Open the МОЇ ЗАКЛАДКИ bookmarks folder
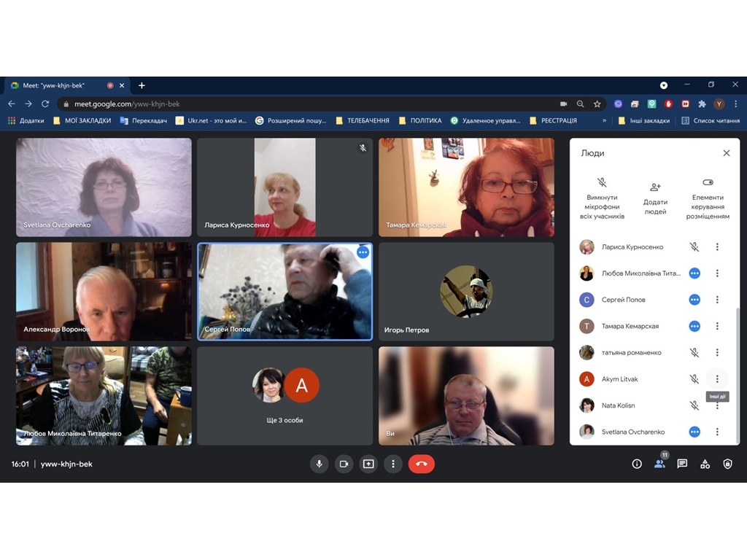Image resolution: width=747 pixels, height=560 pixels. point(82,120)
